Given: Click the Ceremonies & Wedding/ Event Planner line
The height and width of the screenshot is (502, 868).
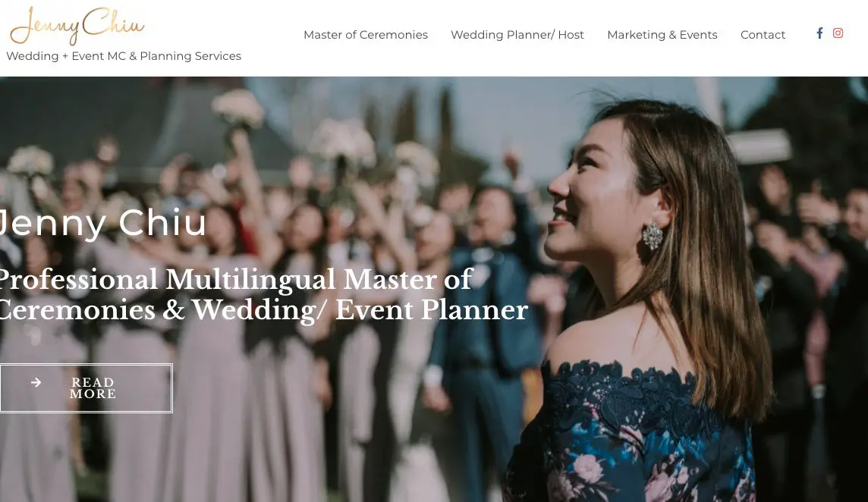Looking at the screenshot, I should pyautogui.click(x=264, y=310).
